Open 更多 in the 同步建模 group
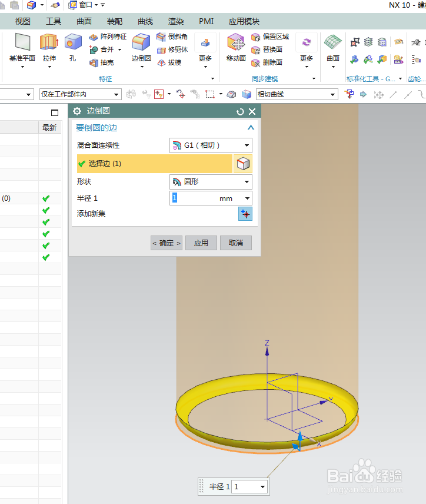The width and height of the screenshot is (426, 504). pyautogui.click(x=307, y=51)
